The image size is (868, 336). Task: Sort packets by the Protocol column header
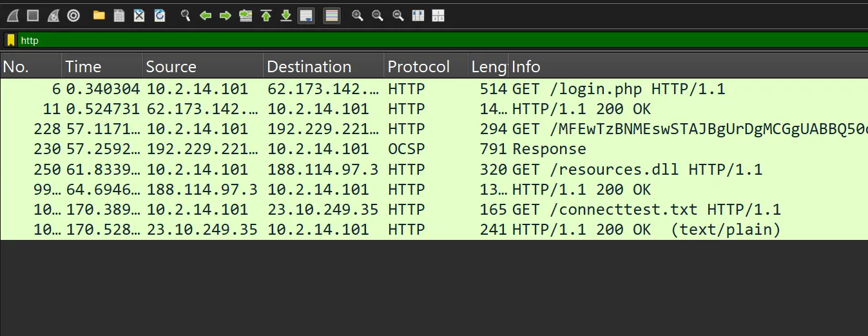pyautogui.click(x=426, y=67)
